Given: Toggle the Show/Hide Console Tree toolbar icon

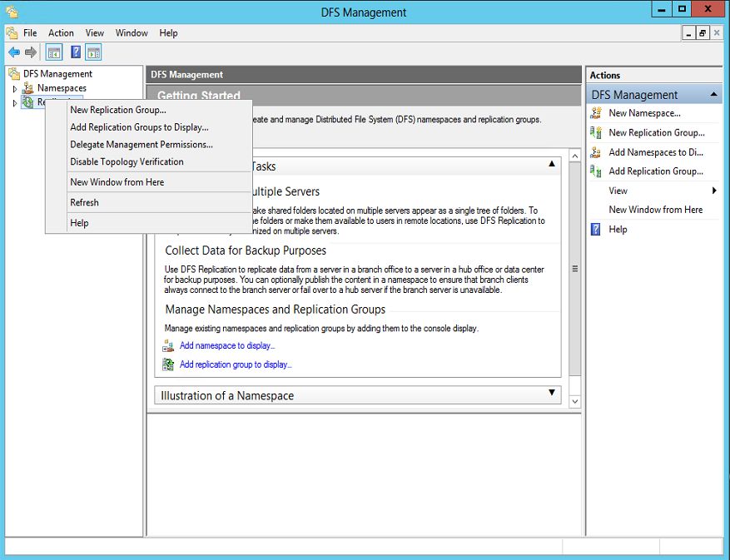Looking at the screenshot, I should [54, 52].
